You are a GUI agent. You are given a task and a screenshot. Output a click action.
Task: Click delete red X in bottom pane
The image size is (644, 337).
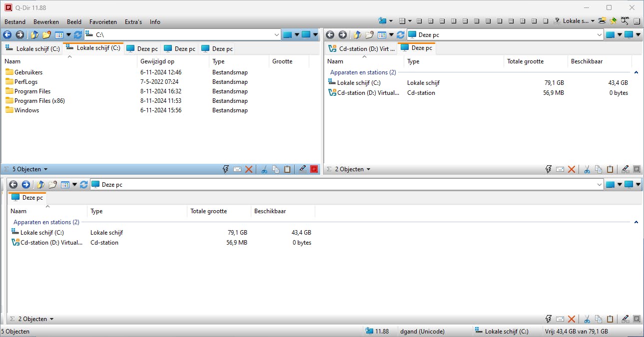572,319
